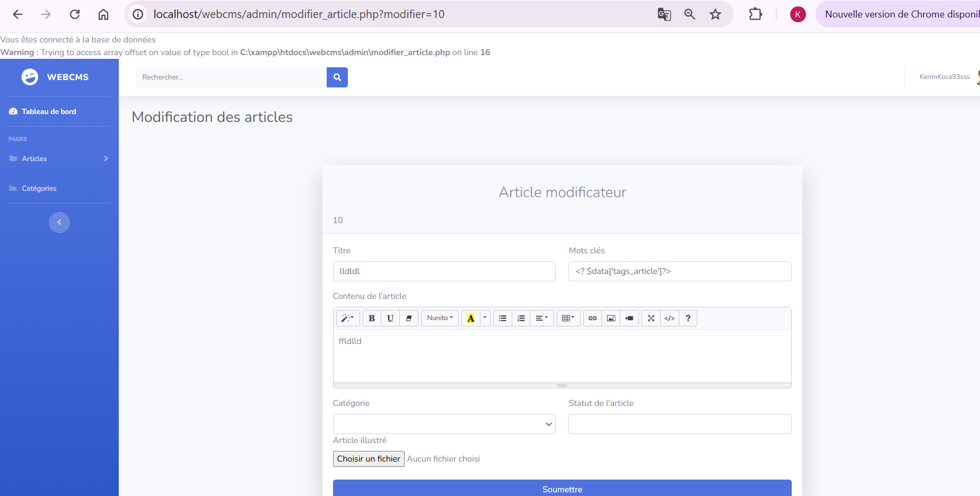The height and width of the screenshot is (496, 980).
Task: Open the Catégorie select dropdown
Action: pyautogui.click(x=444, y=424)
